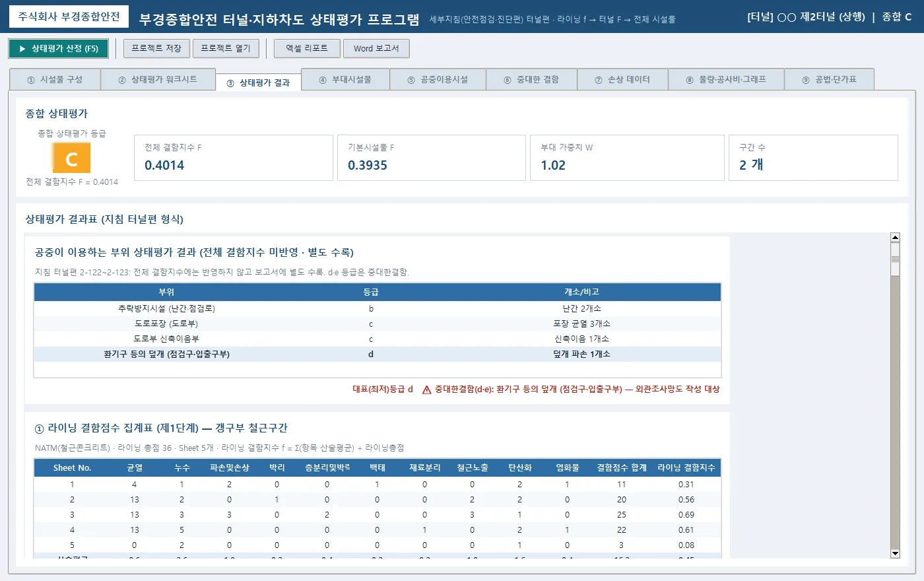Export using the 엑셀 리포트 button
The height and width of the screenshot is (581, 924).
[x=307, y=48]
